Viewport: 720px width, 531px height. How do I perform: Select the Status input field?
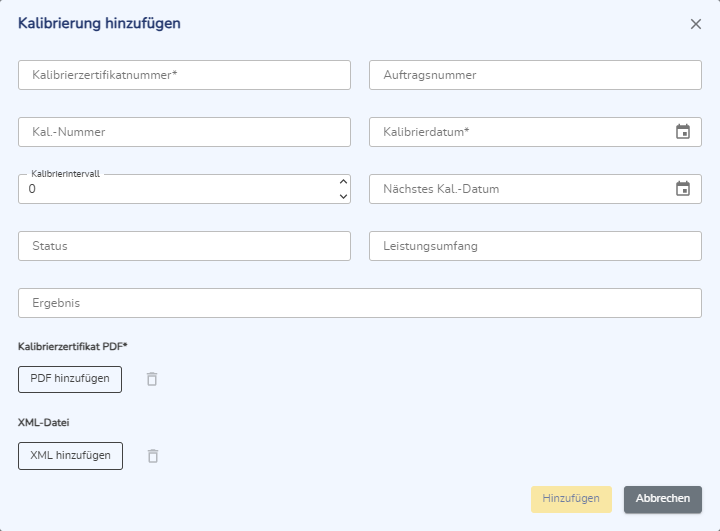[184, 246]
